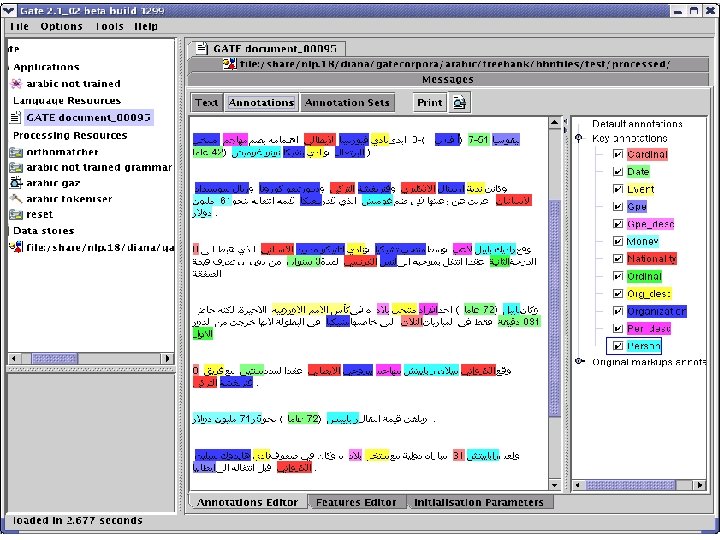Uncheck the Person annotation checkbox
Screen dimensions: 720x540
[x=618, y=346]
